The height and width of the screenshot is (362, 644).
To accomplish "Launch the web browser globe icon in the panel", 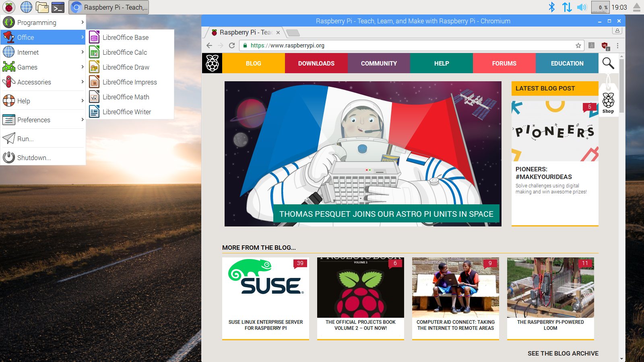I will coord(26,7).
